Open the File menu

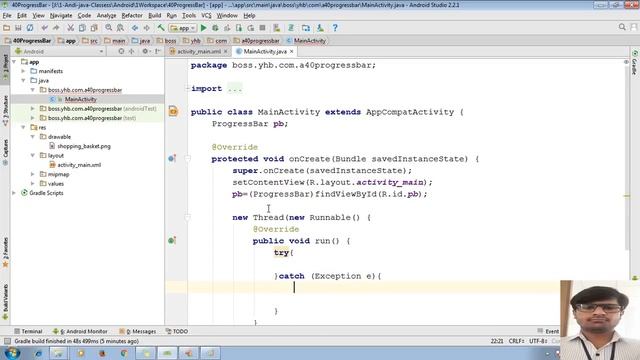[7, 16]
